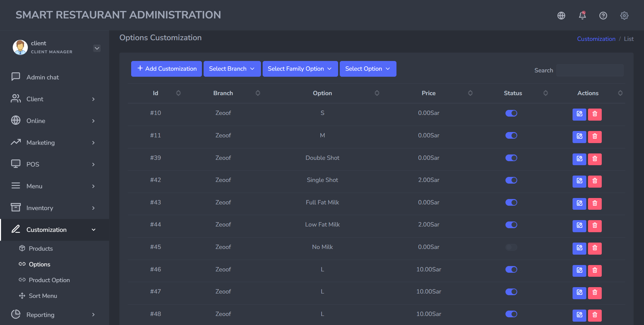Expand the Menu sidebar section
The image size is (644, 325).
54,186
